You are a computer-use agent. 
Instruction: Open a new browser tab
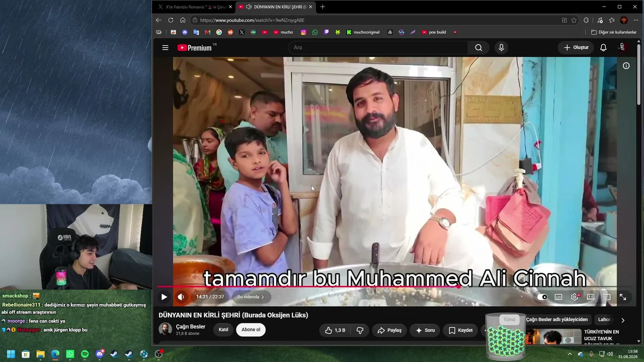coord(323,7)
